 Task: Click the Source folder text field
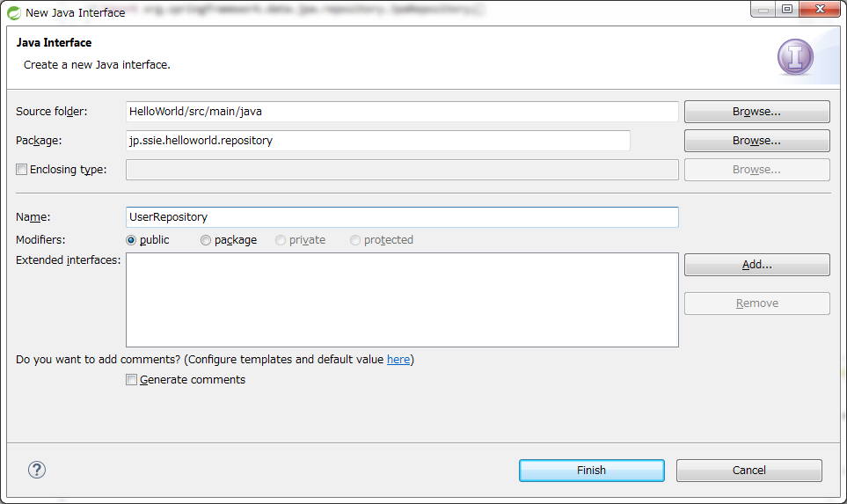(x=402, y=112)
